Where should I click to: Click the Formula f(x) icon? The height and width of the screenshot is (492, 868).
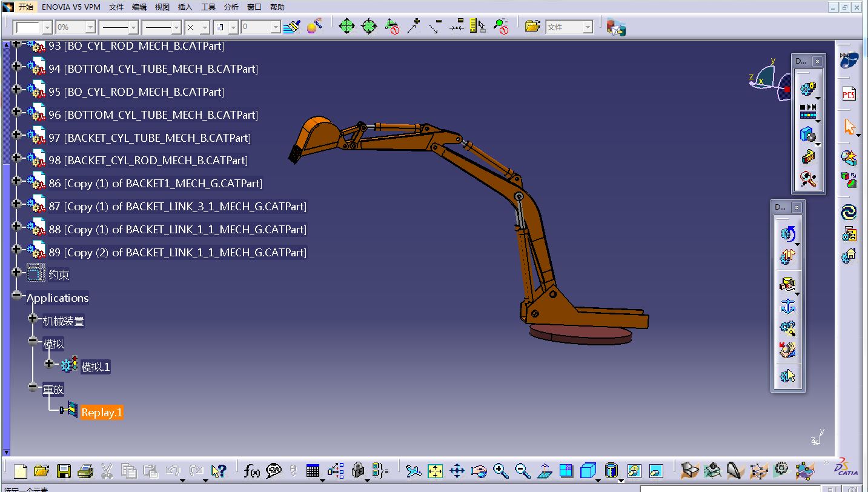[x=251, y=471]
